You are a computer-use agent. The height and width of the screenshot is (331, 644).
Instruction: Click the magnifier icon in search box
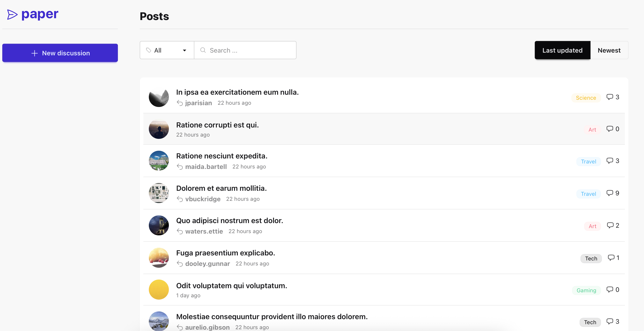pyautogui.click(x=203, y=50)
